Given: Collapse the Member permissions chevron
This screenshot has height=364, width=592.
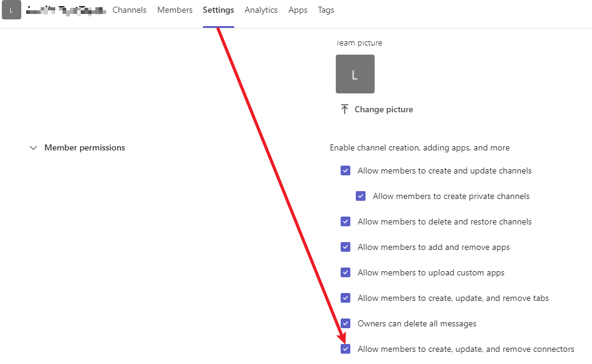Looking at the screenshot, I should click(33, 148).
